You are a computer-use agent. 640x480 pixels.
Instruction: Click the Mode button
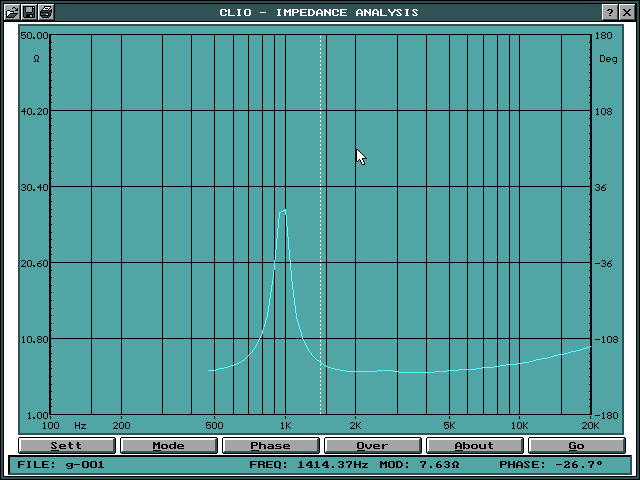tap(169, 445)
